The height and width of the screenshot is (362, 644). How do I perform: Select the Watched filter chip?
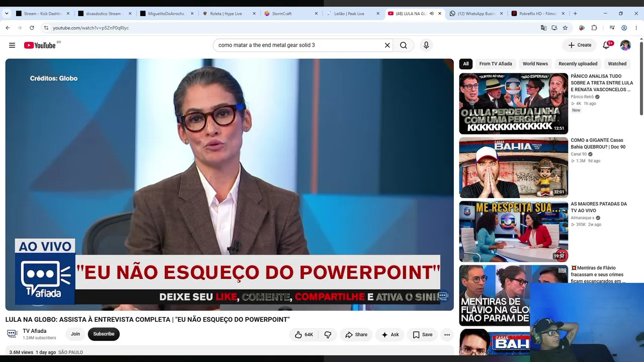point(617,64)
